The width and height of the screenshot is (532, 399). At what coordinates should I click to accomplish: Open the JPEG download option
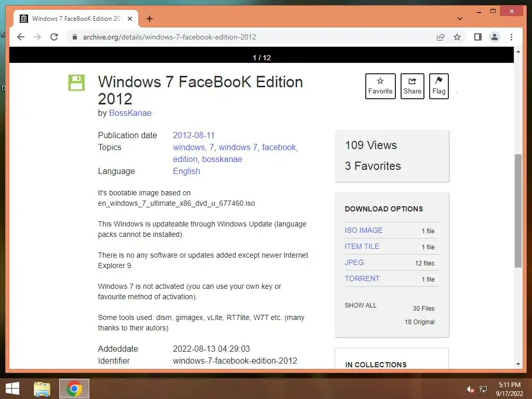point(354,262)
